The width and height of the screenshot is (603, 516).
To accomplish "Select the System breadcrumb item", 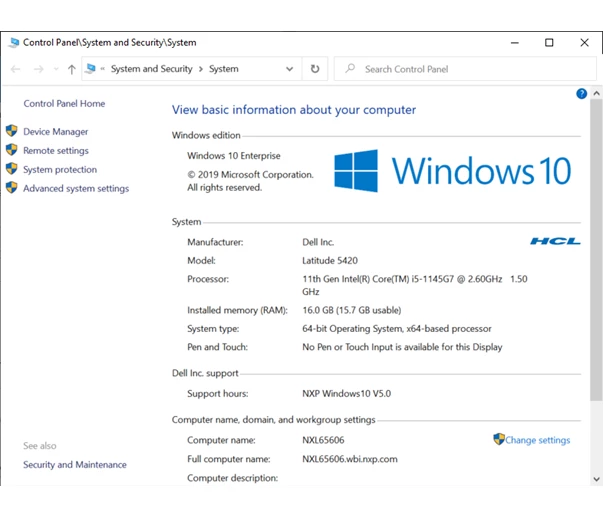I will tap(224, 69).
